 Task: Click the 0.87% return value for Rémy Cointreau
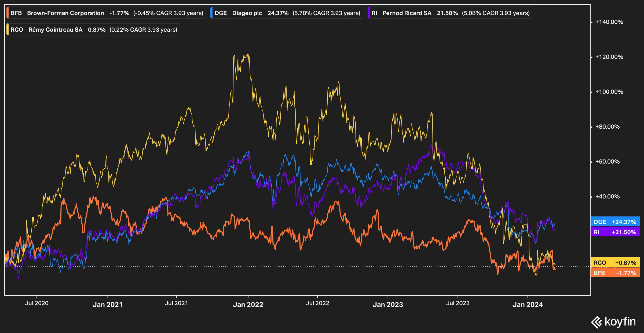(x=97, y=30)
